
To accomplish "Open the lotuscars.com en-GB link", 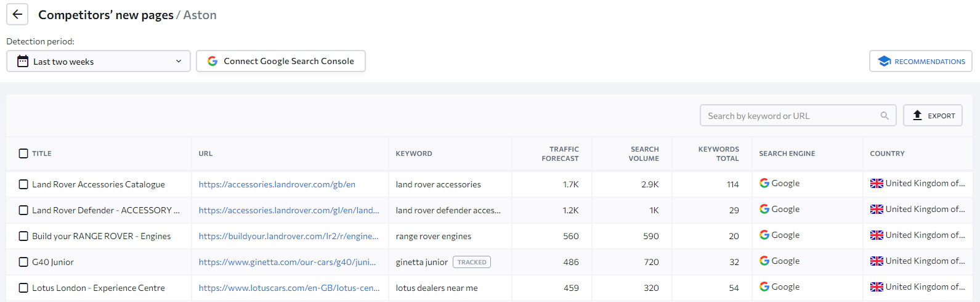I will (x=289, y=288).
